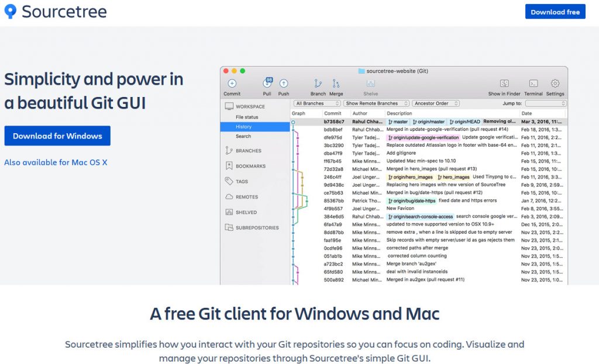Click the Date column header

pyautogui.click(x=526, y=113)
